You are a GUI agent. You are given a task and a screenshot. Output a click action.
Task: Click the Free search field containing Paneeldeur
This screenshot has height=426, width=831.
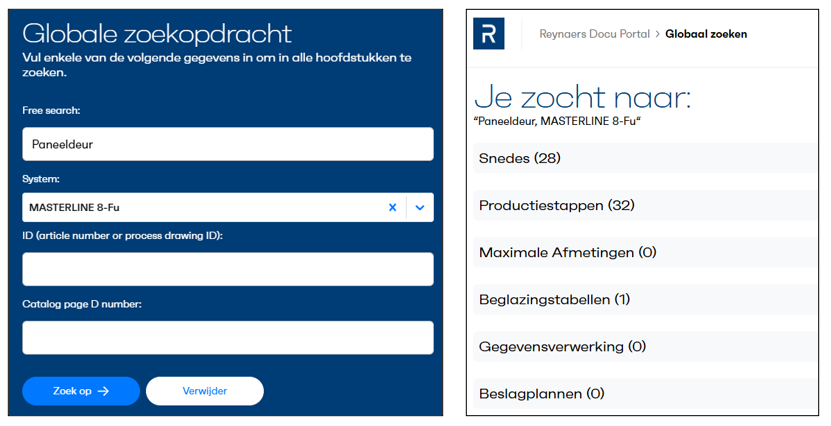(x=228, y=144)
